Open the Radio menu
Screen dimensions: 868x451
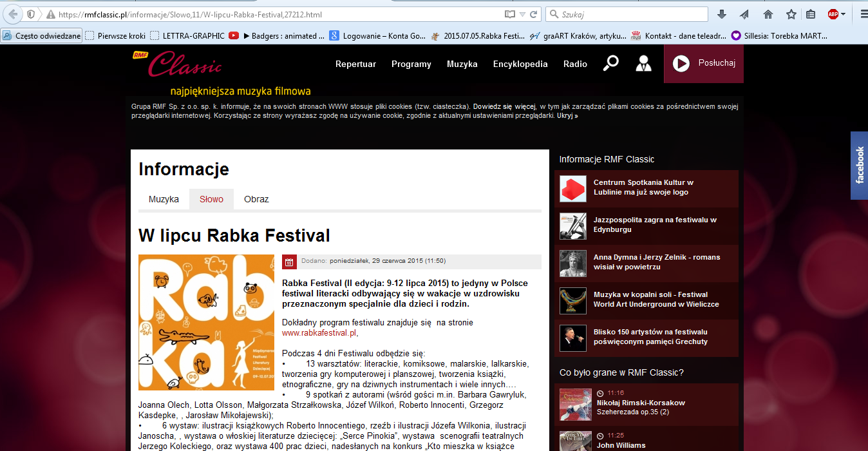[x=575, y=64]
